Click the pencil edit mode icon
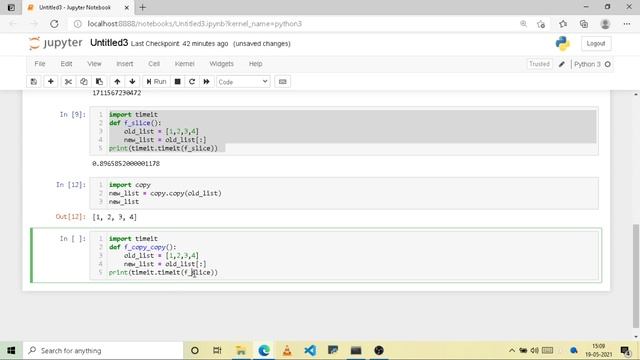640x360 pixels. tap(562, 64)
